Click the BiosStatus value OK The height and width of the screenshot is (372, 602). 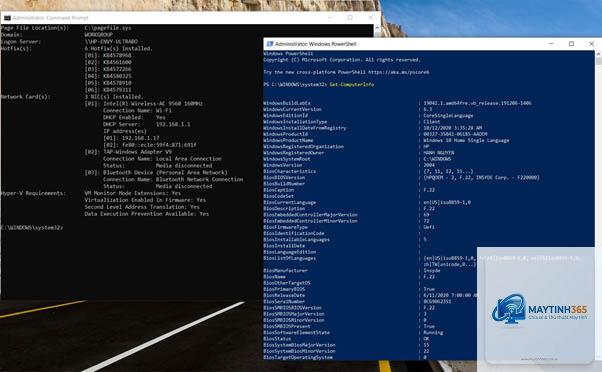click(x=427, y=339)
